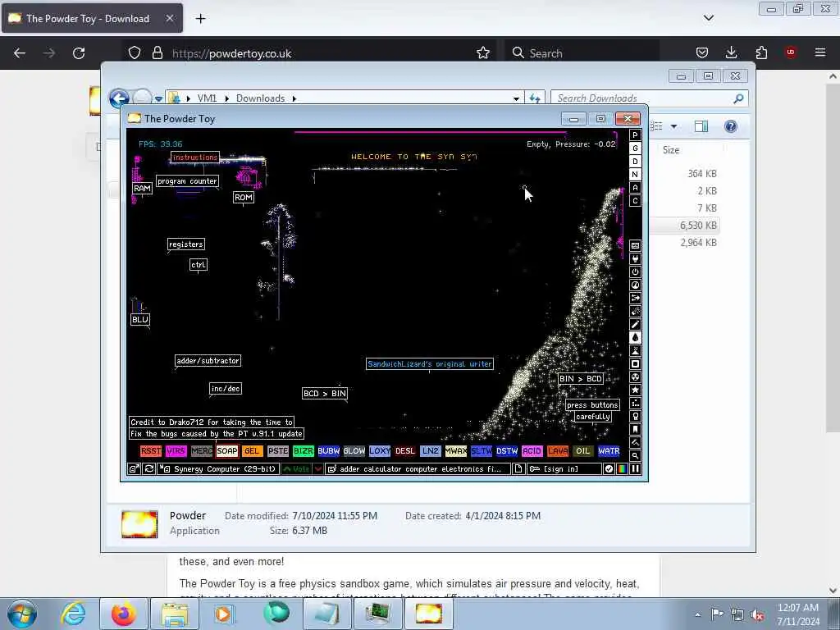Open the Electronics category plug icon

[x=636, y=258]
